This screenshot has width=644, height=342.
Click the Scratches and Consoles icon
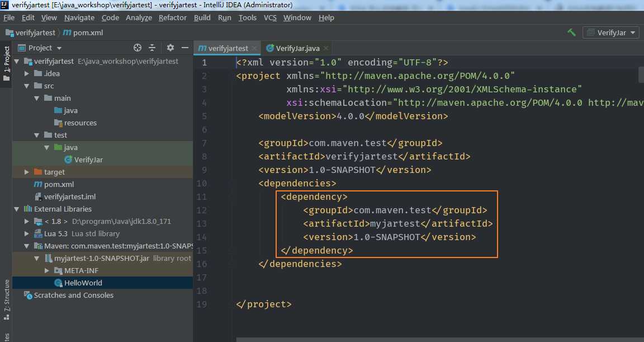click(28, 295)
